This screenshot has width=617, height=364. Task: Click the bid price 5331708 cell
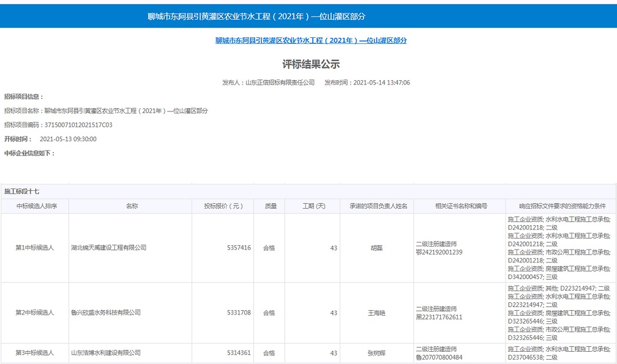point(239,313)
